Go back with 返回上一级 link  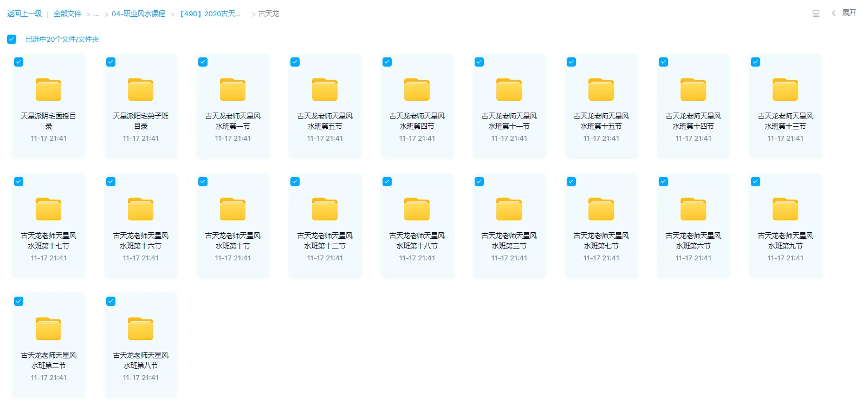24,14
